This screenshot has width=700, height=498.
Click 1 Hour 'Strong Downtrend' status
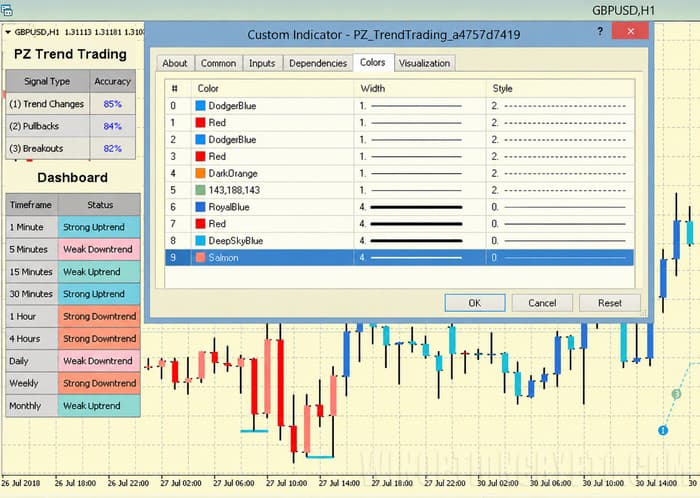coord(99,316)
